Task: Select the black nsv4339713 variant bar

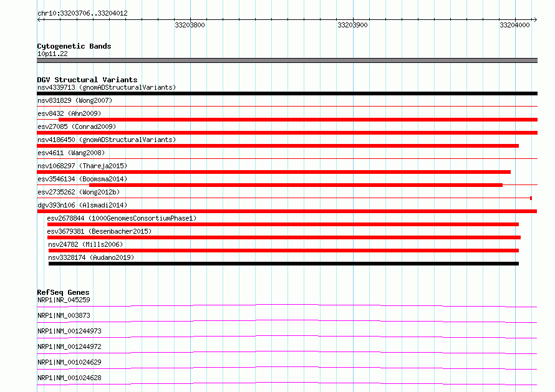Action: pos(287,93)
